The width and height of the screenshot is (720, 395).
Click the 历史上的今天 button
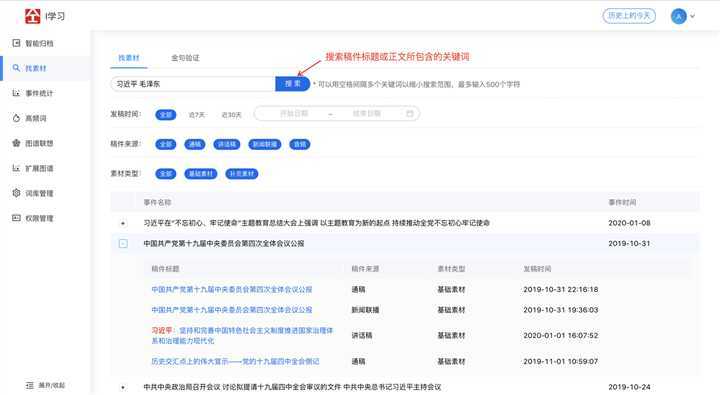tap(629, 16)
